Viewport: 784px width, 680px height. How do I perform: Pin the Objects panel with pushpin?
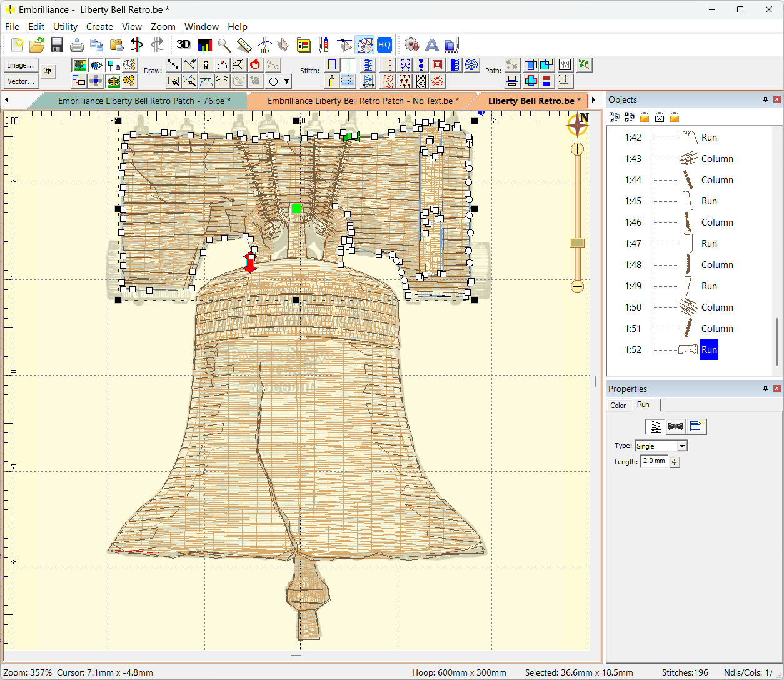765,99
